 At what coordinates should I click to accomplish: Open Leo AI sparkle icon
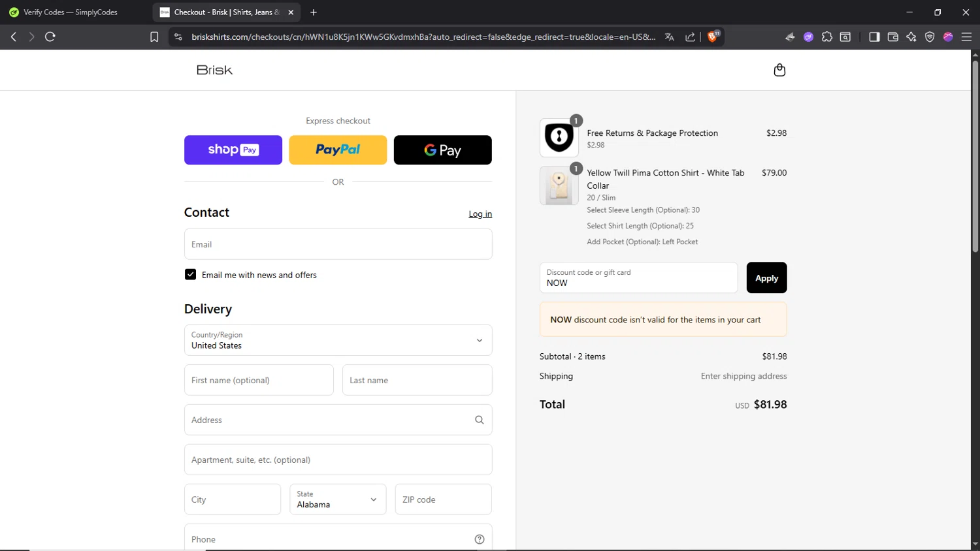pyautogui.click(x=911, y=37)
